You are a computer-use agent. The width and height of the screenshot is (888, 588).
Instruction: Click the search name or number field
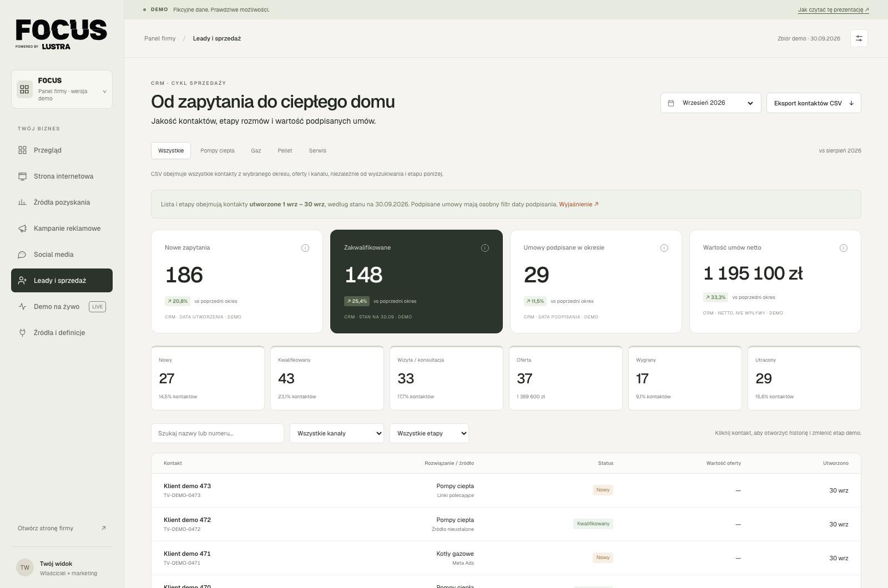218,433
